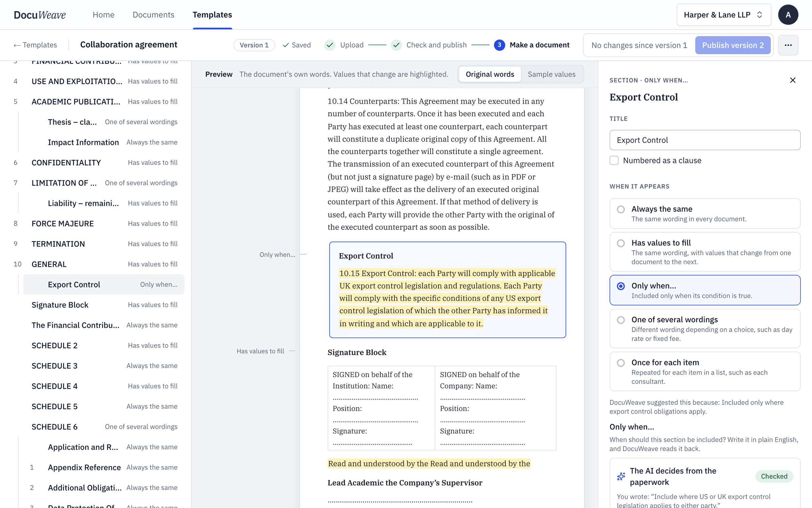Switch preview to Sample values
Image resolution: width=812 pixels, height=508 pixels.
click(x=551, y=74)
